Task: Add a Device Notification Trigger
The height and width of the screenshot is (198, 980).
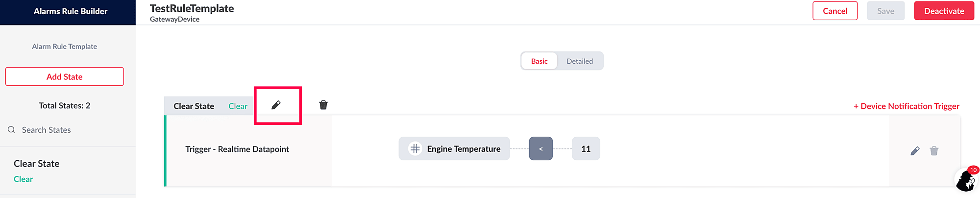Action: pyautogui.click(x=906, y=106)
